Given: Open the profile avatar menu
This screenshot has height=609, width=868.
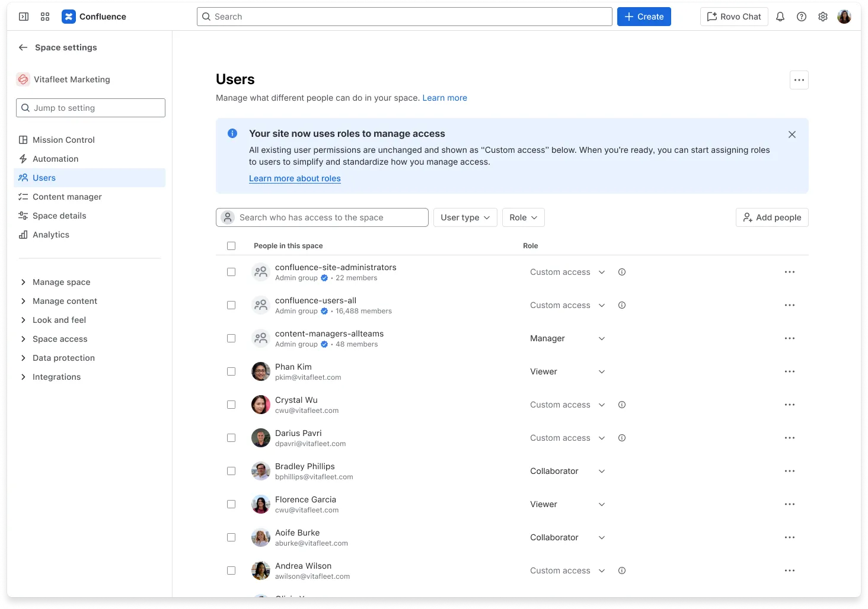Looking at the screenshot, I should pyautogui.click(x=844, y=17).
